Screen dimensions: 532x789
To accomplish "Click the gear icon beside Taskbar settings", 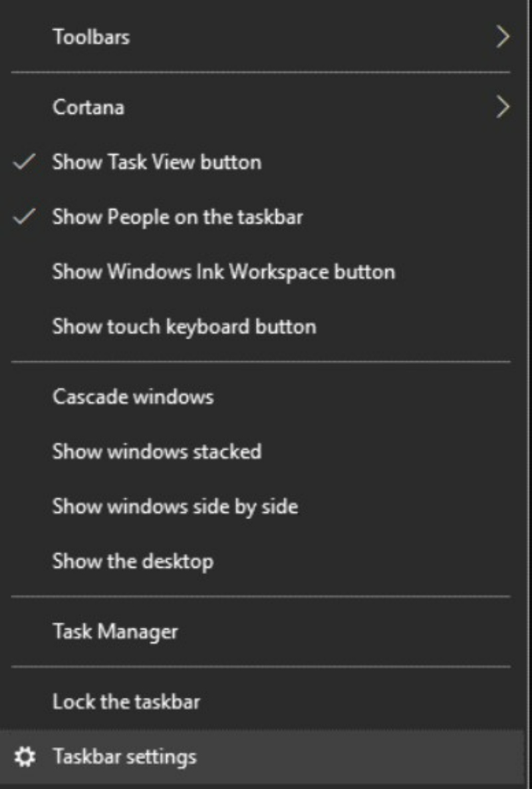I will [24, 756].
